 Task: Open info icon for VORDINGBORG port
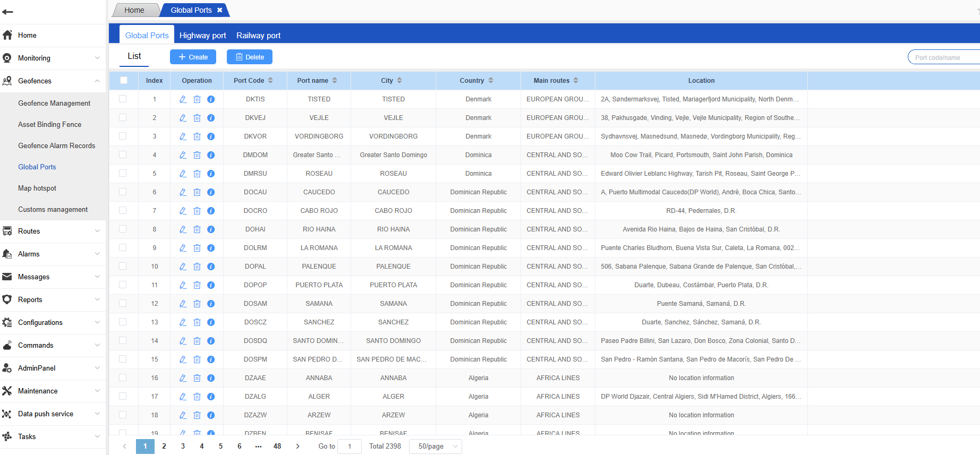[211, 136]
